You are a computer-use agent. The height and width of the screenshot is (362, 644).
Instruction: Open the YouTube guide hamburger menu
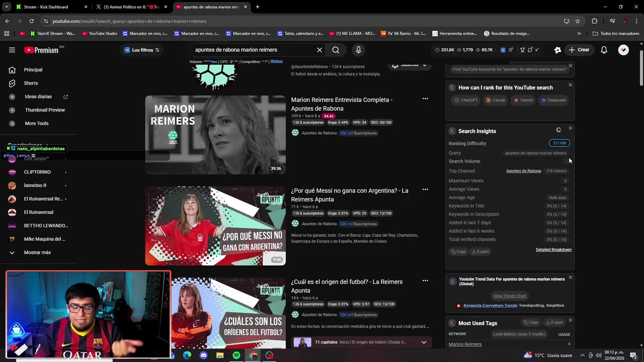(x=12, y=50)
